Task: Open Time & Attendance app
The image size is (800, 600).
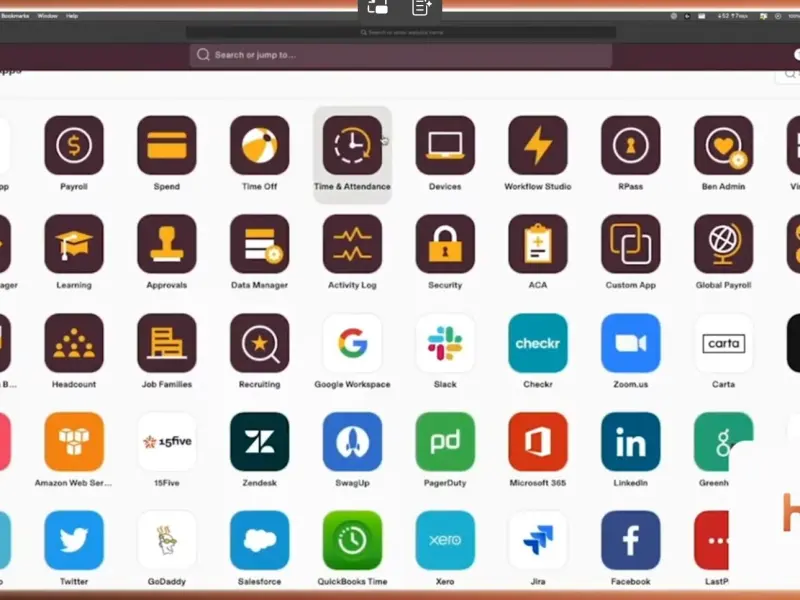Action: 352,146
